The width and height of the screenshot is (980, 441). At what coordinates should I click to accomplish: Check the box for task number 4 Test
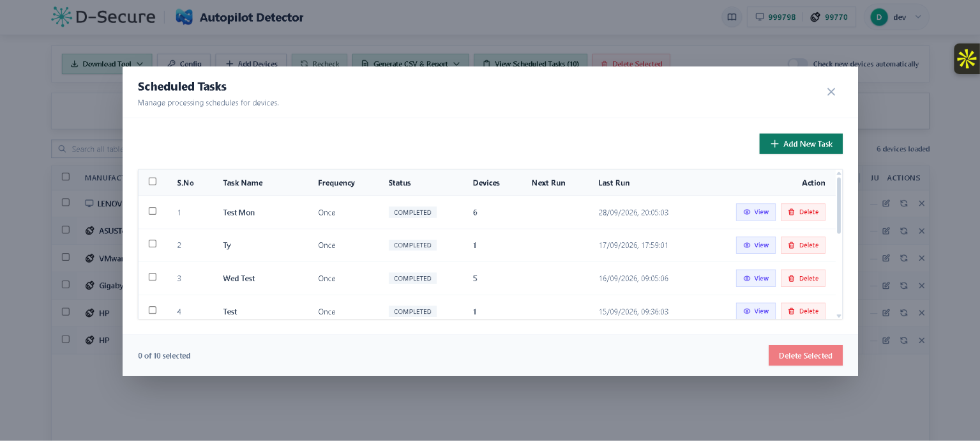153,310
